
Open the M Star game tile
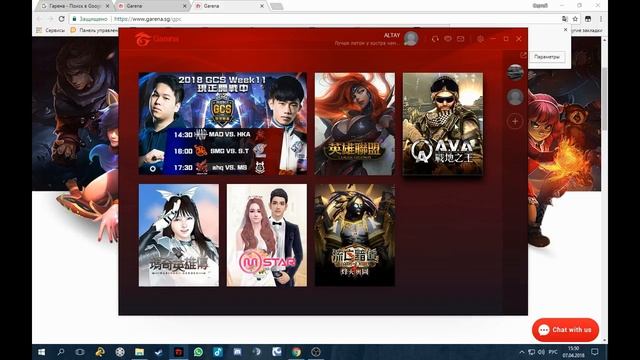267,235
